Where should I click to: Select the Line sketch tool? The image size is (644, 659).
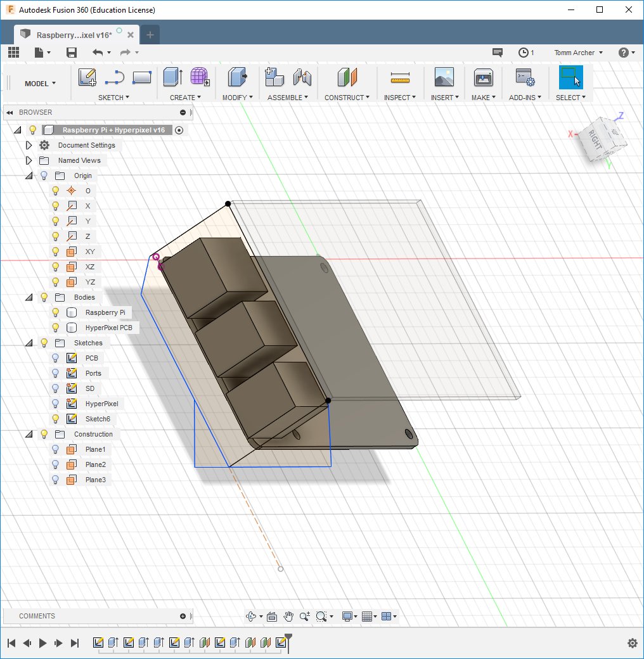114,77
